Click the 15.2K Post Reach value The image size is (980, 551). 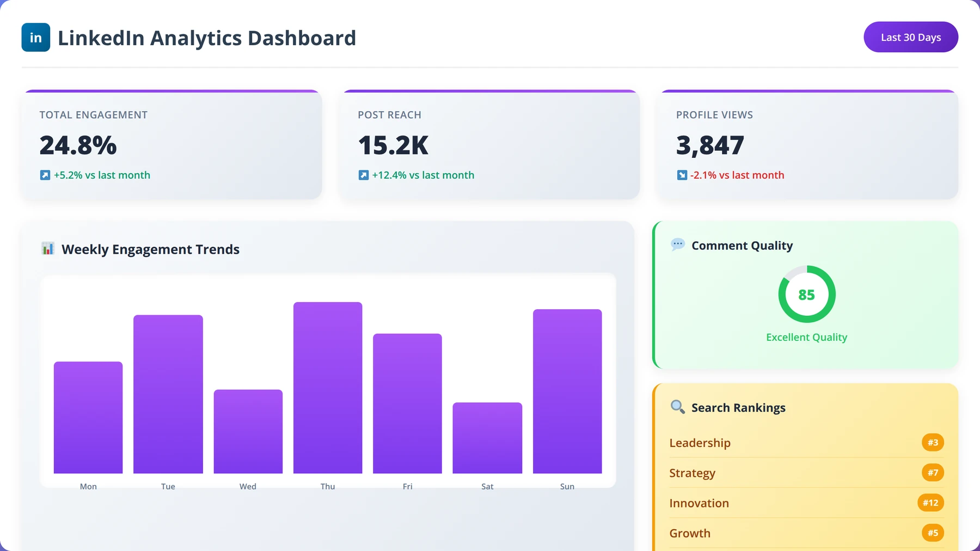click(x=393, y=145)
